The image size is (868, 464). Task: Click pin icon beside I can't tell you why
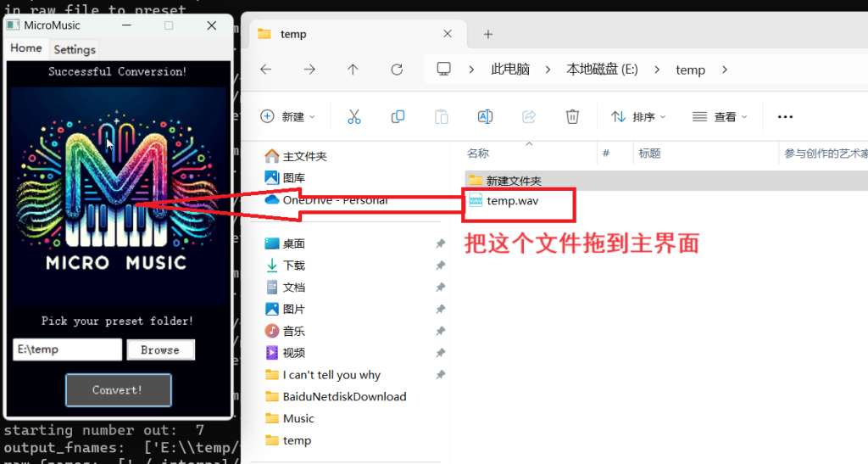coord(440,375)
